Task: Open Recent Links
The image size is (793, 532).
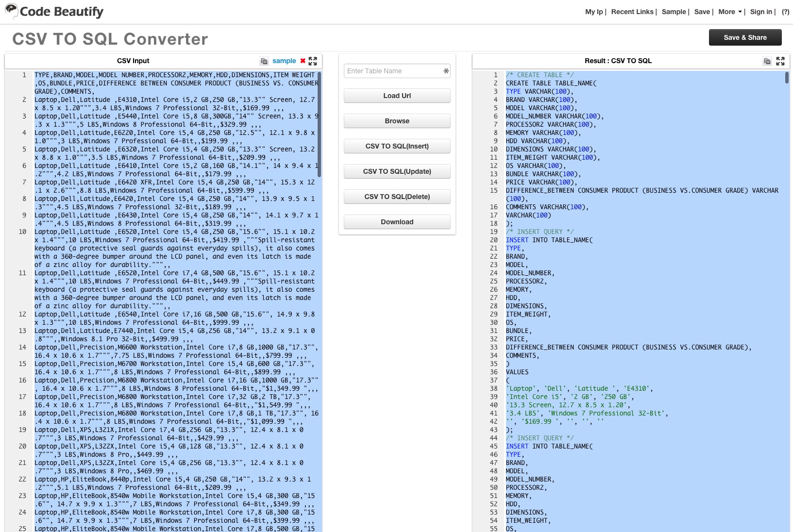Action: pos(632,12)
